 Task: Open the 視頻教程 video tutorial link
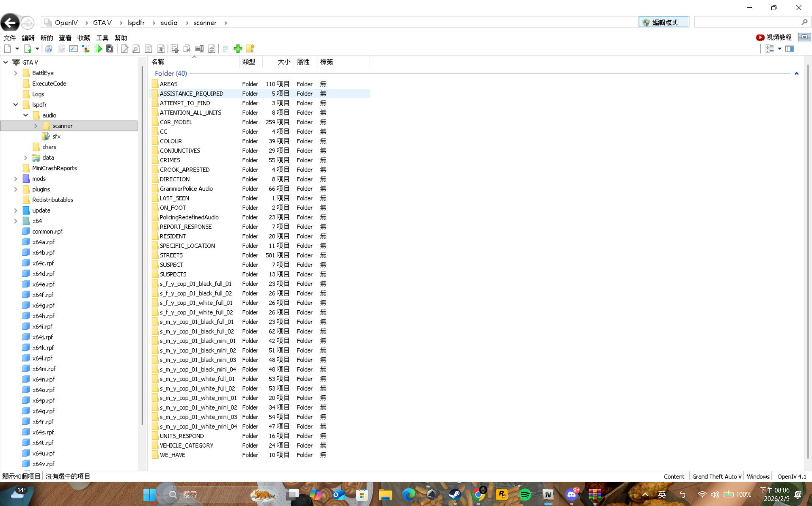774,37
